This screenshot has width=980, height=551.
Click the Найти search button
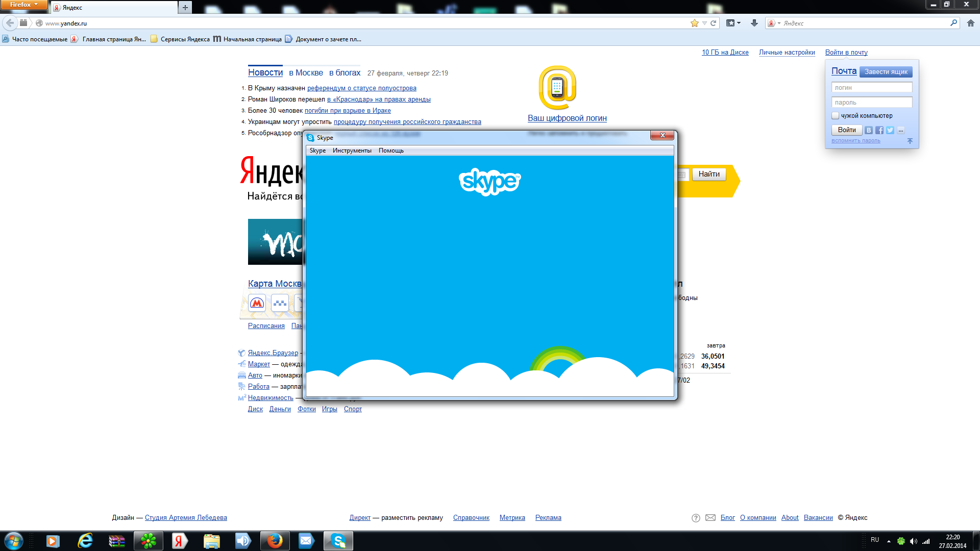(708, 174)
